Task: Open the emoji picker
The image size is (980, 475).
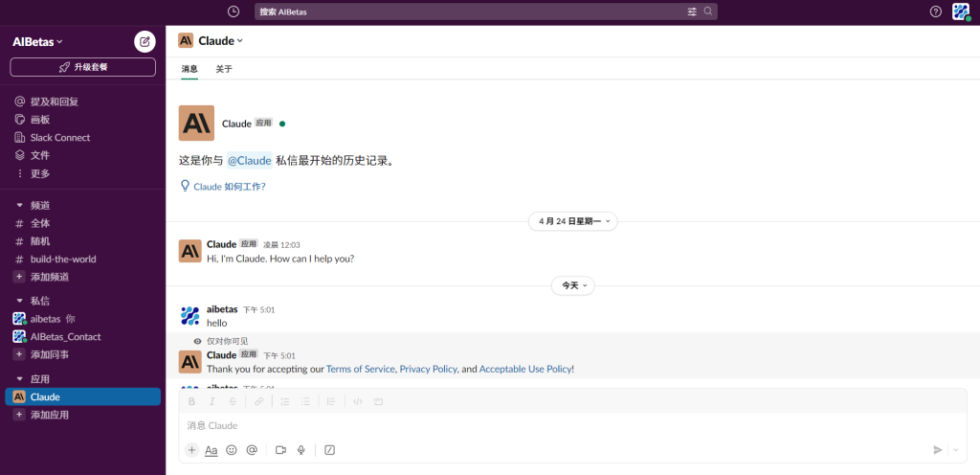Action: [232, 449]
